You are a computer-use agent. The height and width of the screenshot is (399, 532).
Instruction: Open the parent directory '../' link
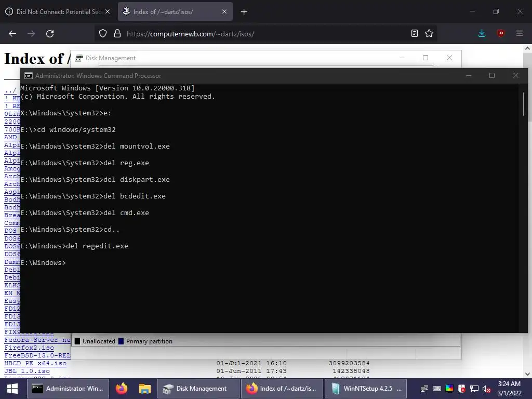10,90
